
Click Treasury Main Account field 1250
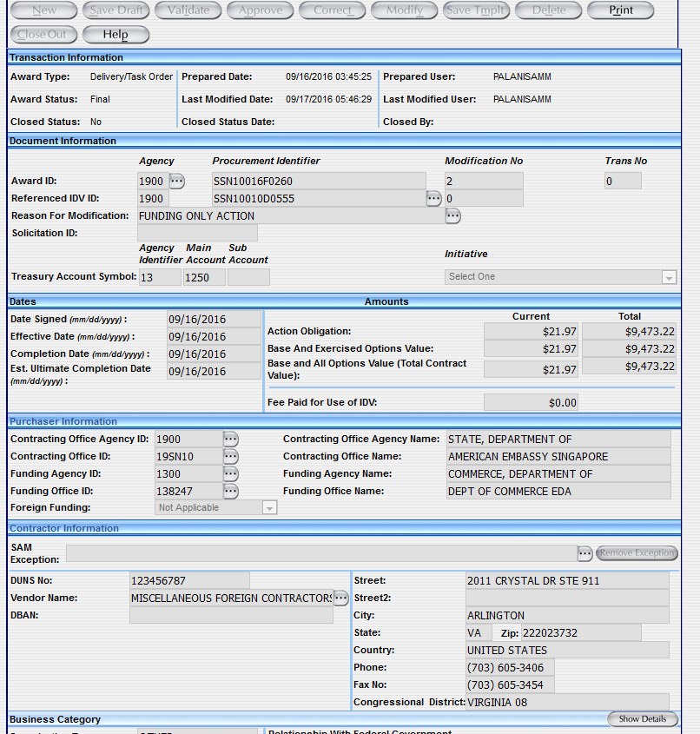pos(204,277)
